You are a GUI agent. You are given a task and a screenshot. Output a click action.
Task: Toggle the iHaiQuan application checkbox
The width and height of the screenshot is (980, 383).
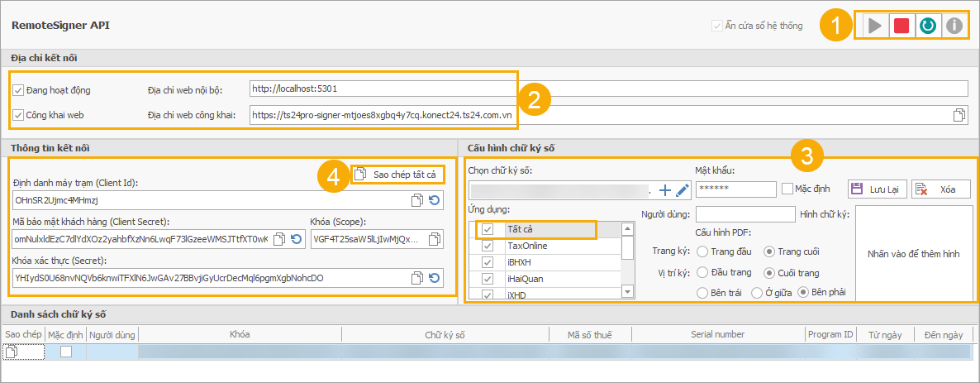coord(488,279)
